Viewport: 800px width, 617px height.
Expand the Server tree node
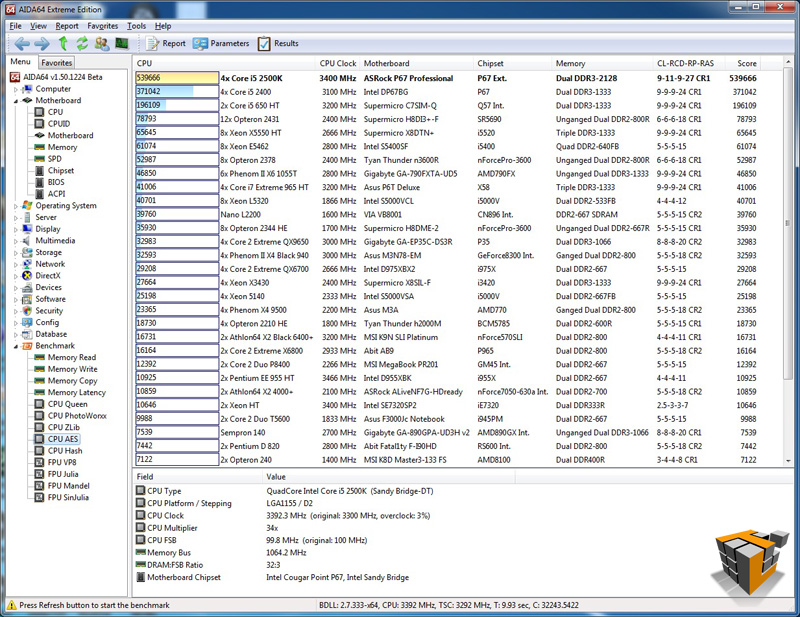(x=16, y=218)
